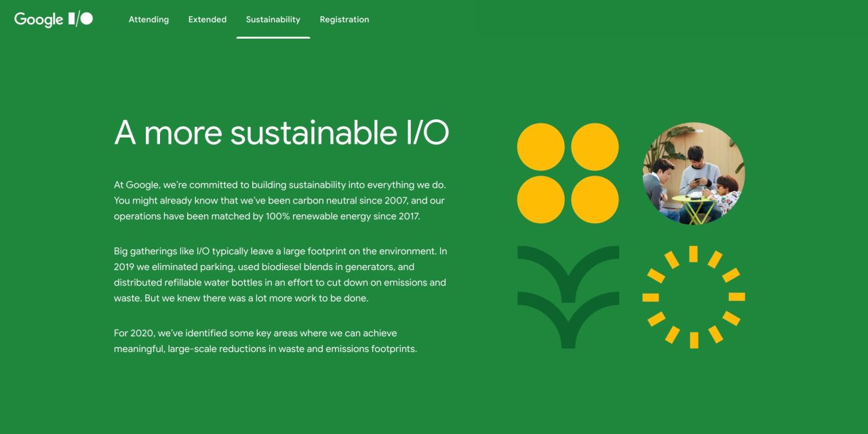Switch to the Registration tab
Screen dimensions: 868x434
tap(344, 20)
